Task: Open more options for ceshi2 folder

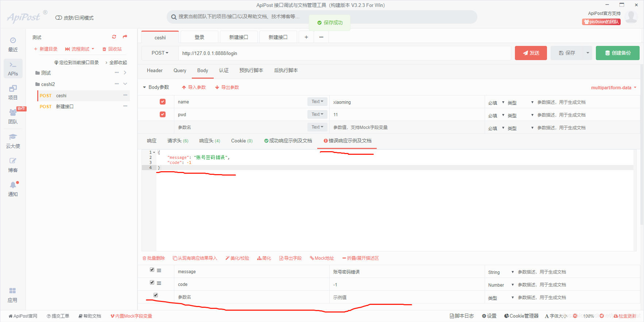Action: coord(117,84)
